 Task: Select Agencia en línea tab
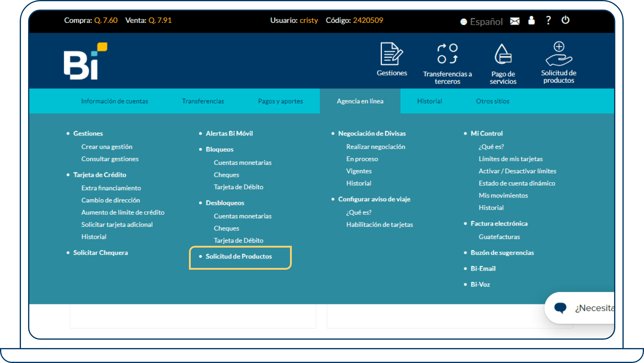click(x=360, y=101)
